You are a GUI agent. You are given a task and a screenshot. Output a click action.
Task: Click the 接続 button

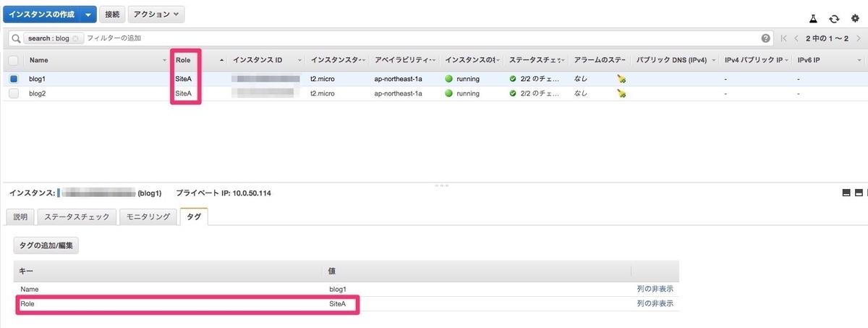pyautogui.click(x=111, y=14)
